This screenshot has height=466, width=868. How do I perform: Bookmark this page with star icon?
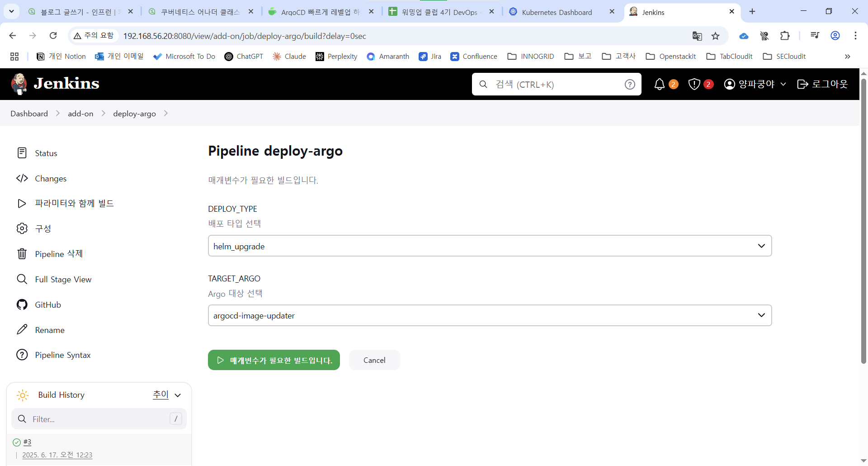(715, 36)
